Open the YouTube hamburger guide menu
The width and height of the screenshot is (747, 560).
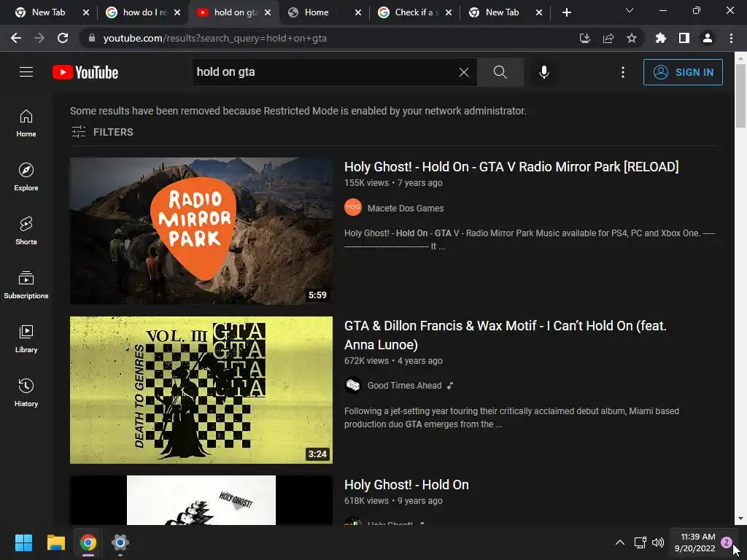click(26, 72)
